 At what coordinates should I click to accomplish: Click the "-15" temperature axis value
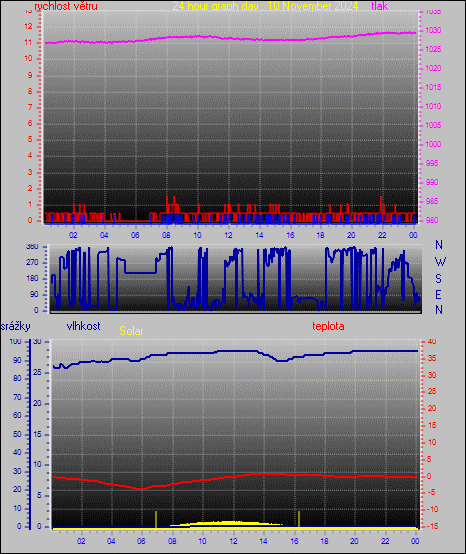432,526
